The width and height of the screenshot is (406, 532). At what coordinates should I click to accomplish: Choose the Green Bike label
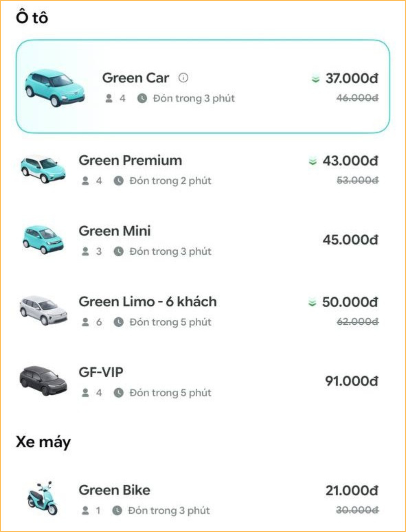(114, 490)
